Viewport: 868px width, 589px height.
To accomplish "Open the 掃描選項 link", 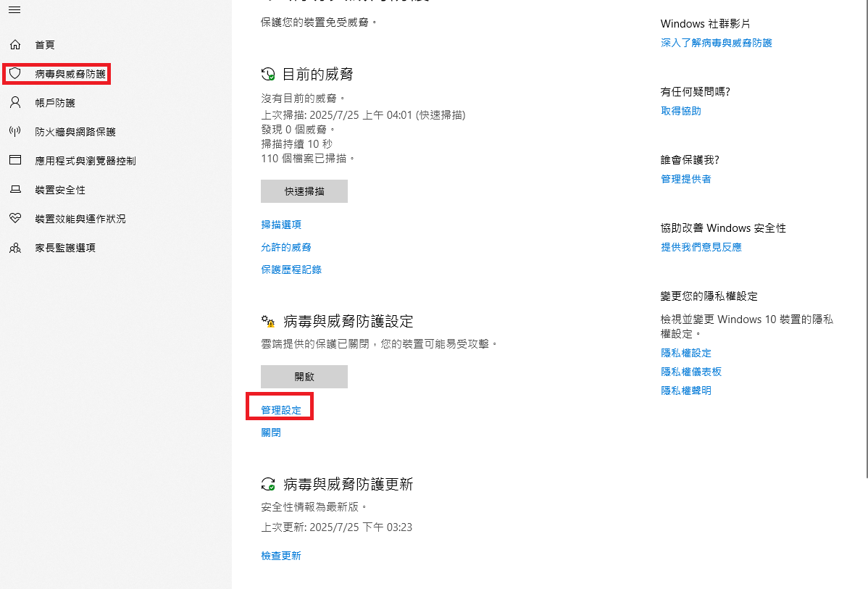I will (281, 224).
